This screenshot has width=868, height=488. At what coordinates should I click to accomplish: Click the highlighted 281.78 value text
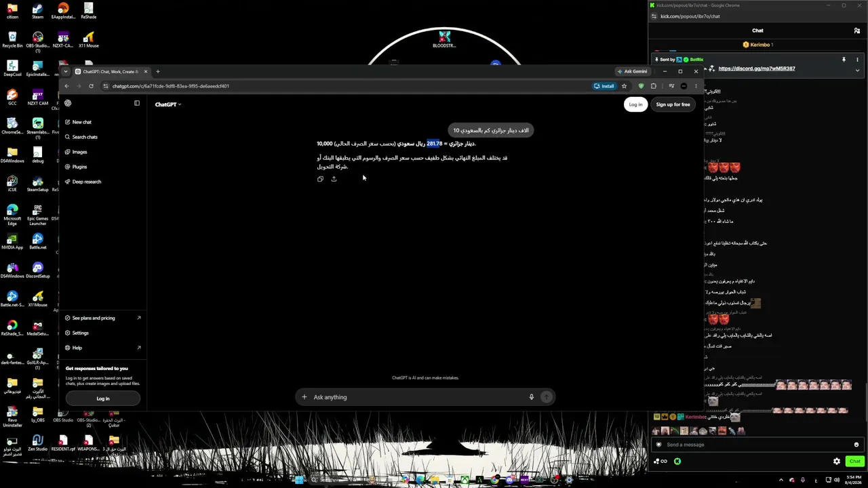pyautogui.click(x=434, y=144)
